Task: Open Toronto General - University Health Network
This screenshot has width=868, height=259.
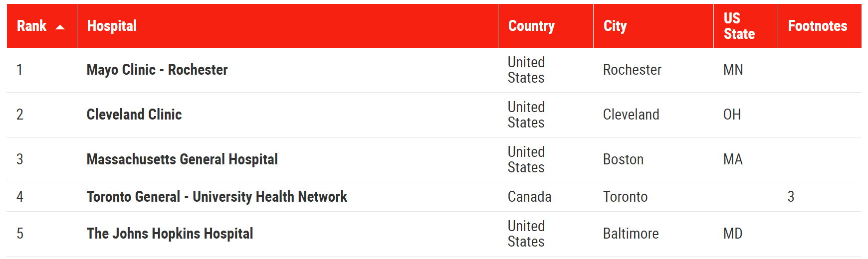Action: click(217, 197)
